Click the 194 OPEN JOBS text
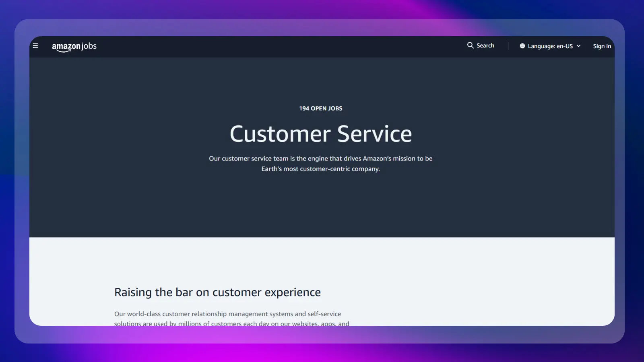Viewport: 644px width, 362px height. [x=321, y=109]
